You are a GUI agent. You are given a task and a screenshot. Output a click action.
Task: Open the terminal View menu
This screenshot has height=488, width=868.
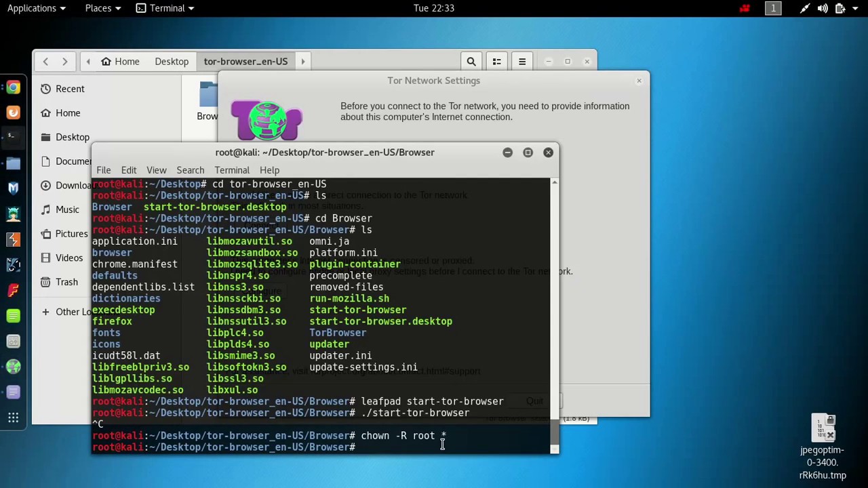pyautogui.click(x=156, y=170)
